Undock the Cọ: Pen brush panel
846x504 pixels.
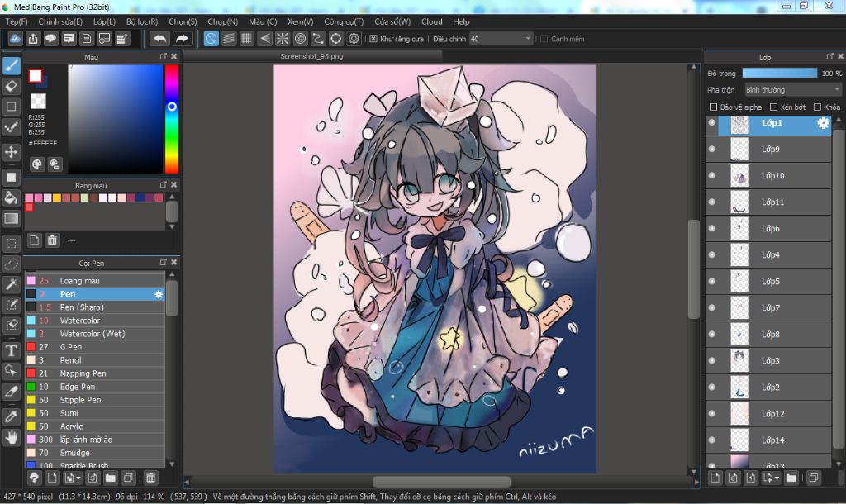pyautogui.click(x=164, y=262)
